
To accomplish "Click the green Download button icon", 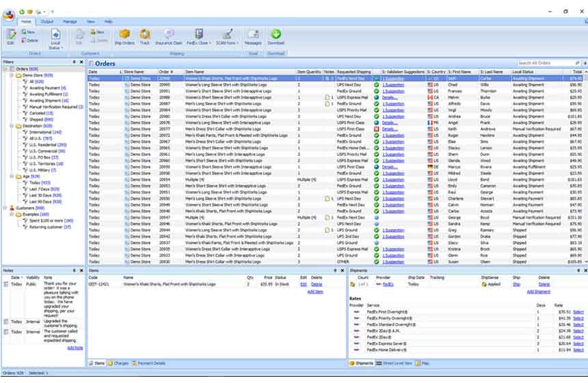I will (x=276, y=34).
